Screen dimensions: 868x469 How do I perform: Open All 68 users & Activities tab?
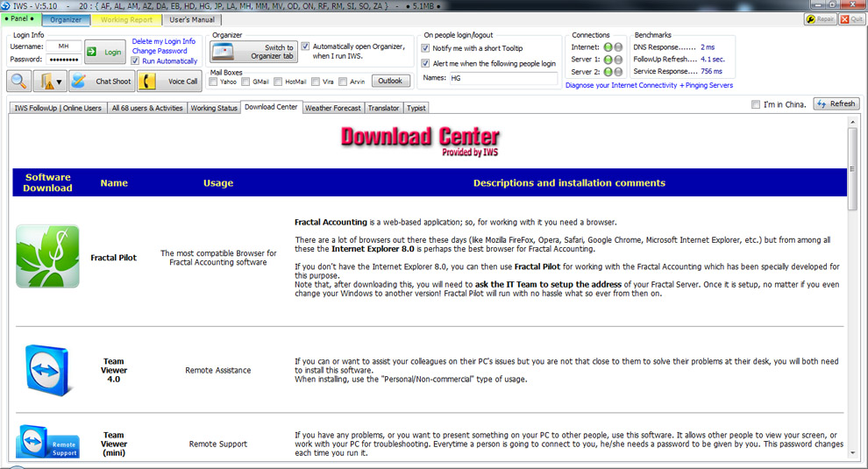tap(147, 108)
